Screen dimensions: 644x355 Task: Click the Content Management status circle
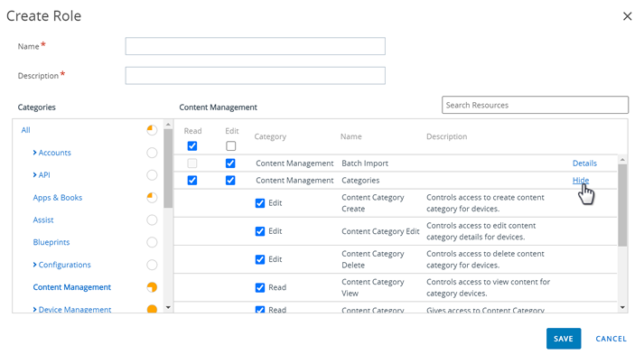152,287
